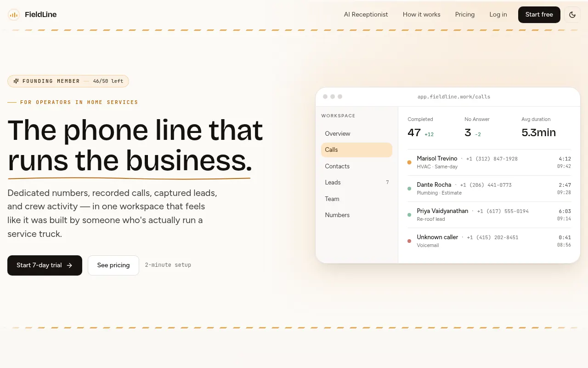Click the +12 change indicator
588x368 pixels.
click(429, 134)
